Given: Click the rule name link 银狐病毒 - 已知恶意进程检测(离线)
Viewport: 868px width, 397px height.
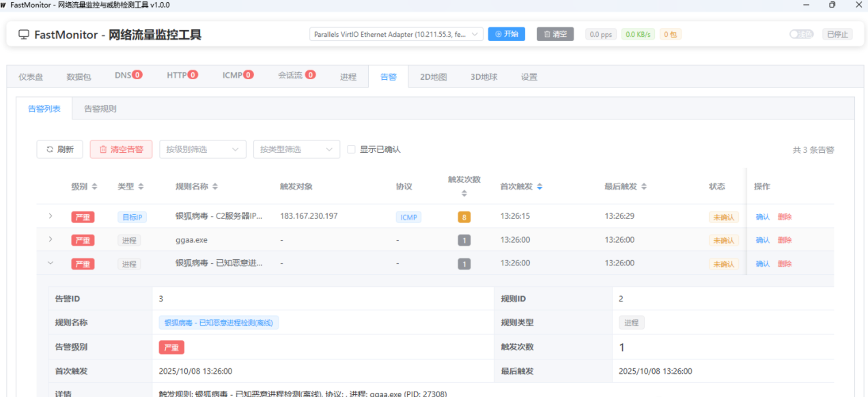Looking at the screenshot, I should [x=219, y=322].
